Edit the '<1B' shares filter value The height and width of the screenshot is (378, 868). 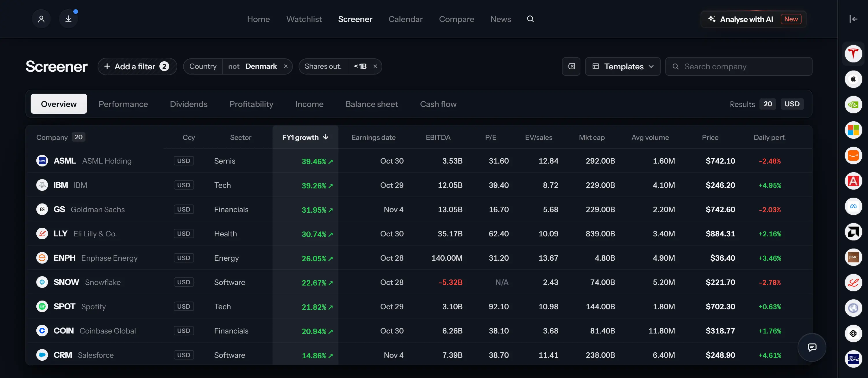coord(360,66)
